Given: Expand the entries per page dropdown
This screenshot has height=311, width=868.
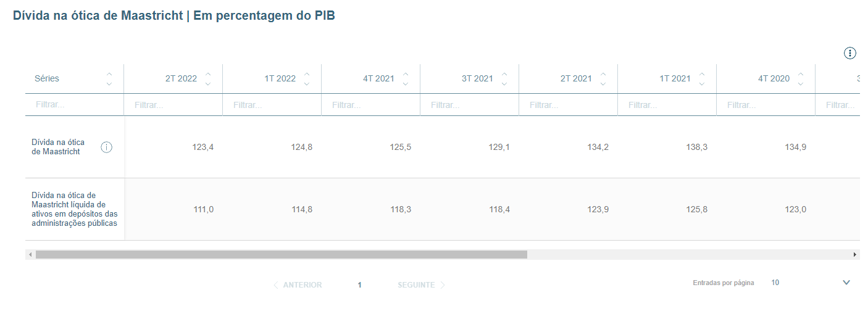Looking at the screenshot, I should pyautogui.click(x=846, y=283).
